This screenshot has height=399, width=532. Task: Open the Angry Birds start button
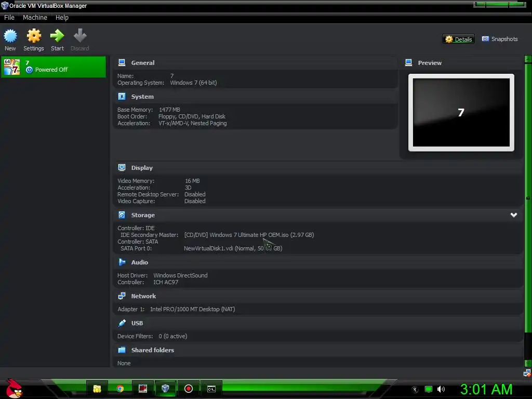(14, 389)
